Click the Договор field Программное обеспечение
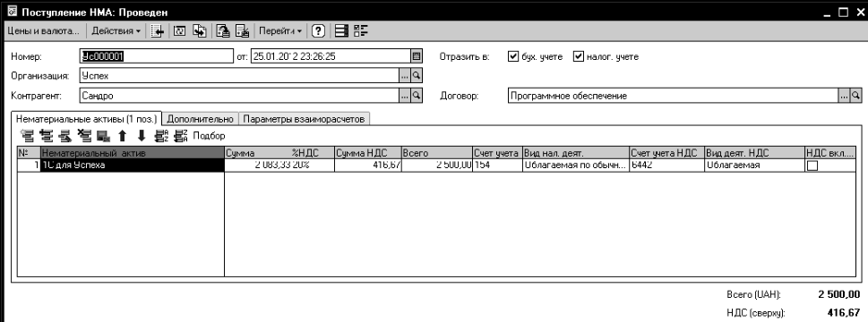 (x=673, y=96)
